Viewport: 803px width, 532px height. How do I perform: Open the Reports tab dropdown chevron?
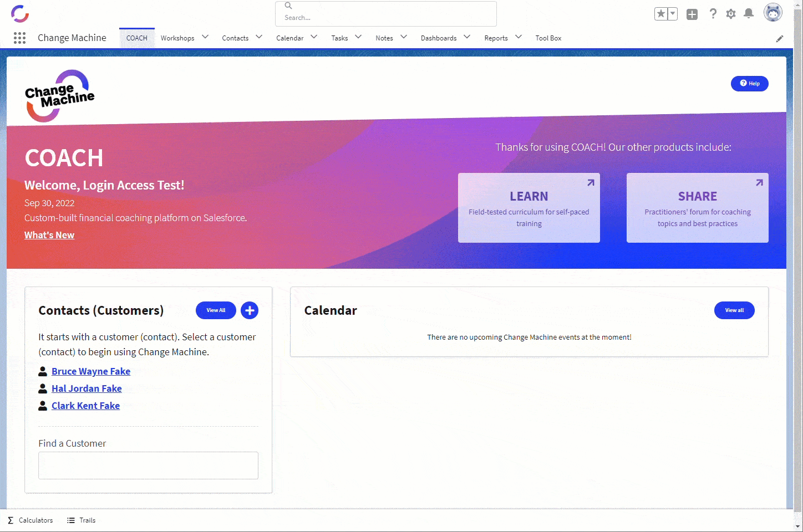[x=519, y=37]
